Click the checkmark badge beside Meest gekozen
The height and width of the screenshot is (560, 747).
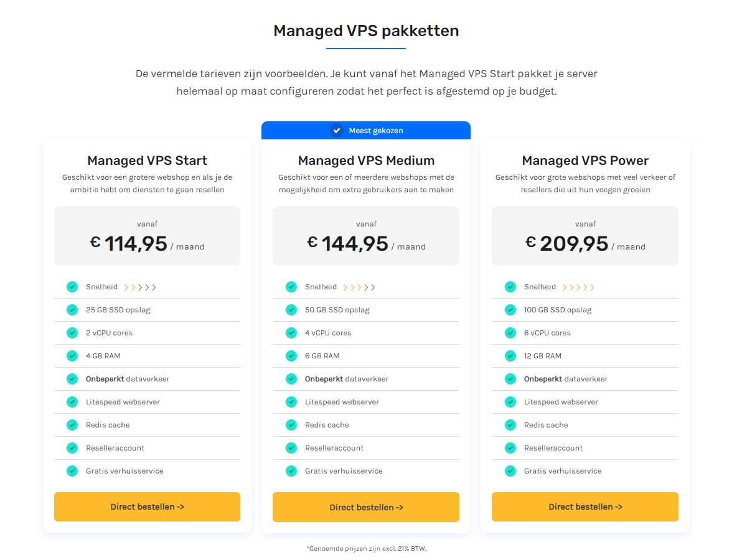(337, 131)
